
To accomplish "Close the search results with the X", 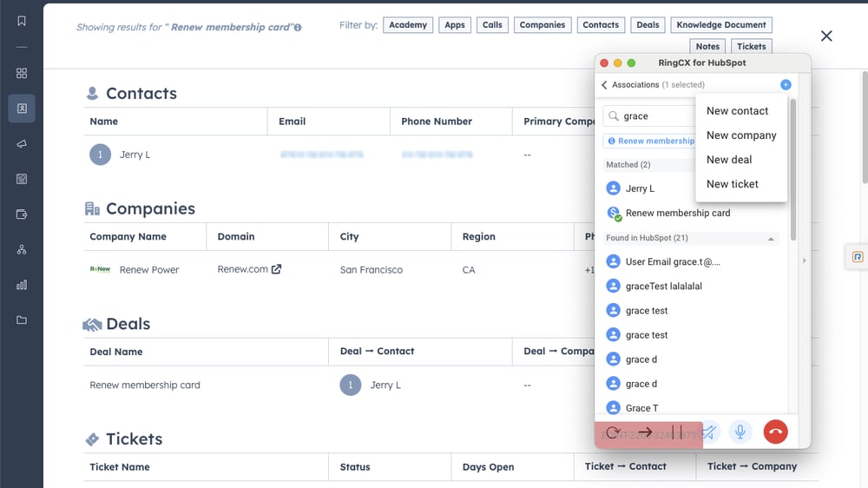I will (826, 36).
